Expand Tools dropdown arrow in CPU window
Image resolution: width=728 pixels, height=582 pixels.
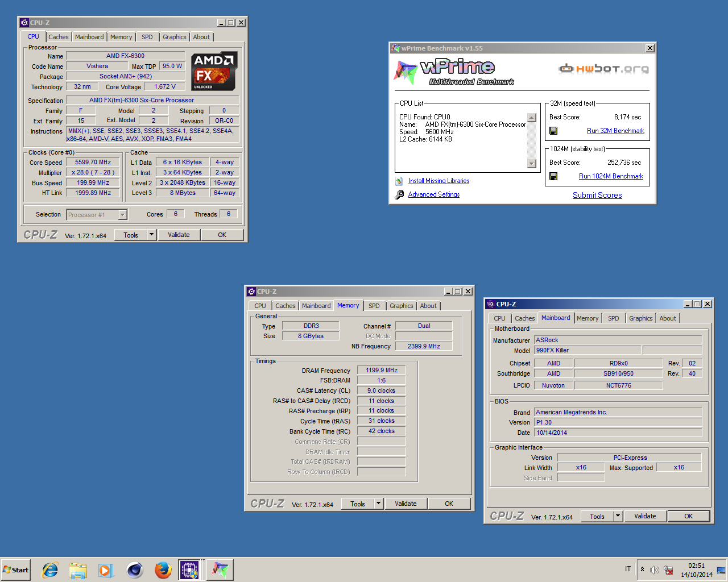point(151,235)
